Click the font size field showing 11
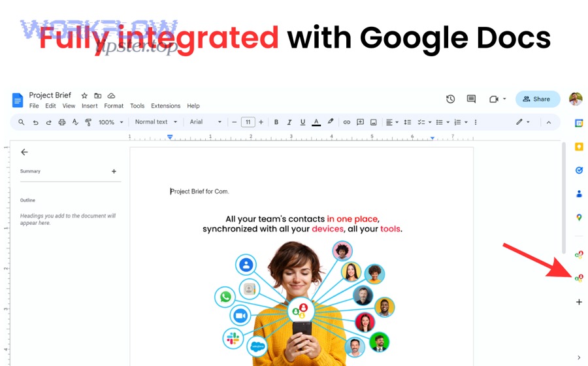This screenshot has height=366, width=588. 248,122
